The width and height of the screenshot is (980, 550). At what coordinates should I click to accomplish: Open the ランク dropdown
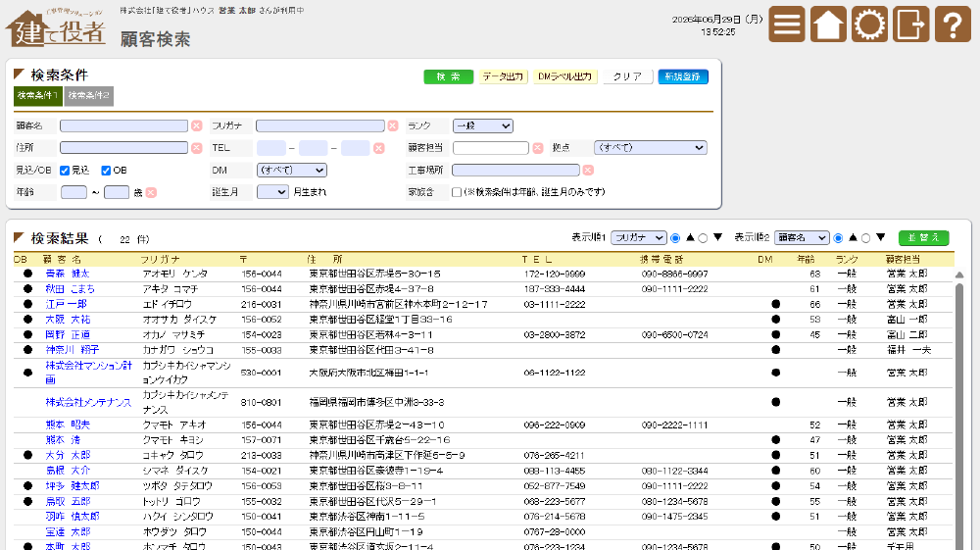tap(482, 125)
